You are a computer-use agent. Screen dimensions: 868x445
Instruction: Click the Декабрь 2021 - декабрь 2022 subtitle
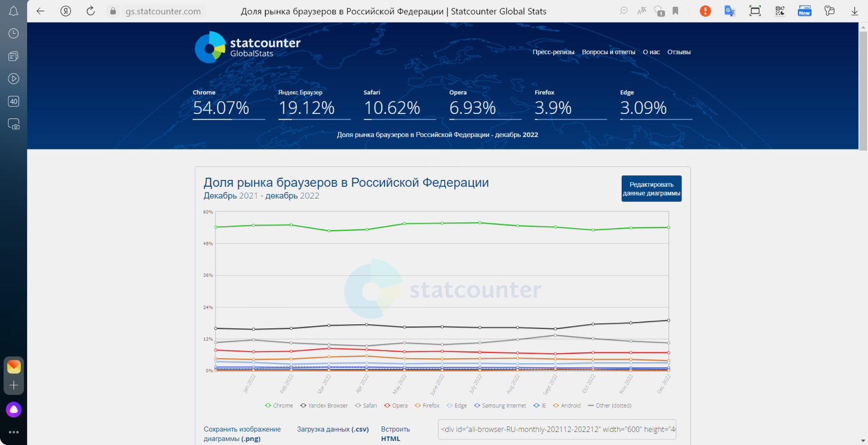pyautogui.click(x=262, y=196)
